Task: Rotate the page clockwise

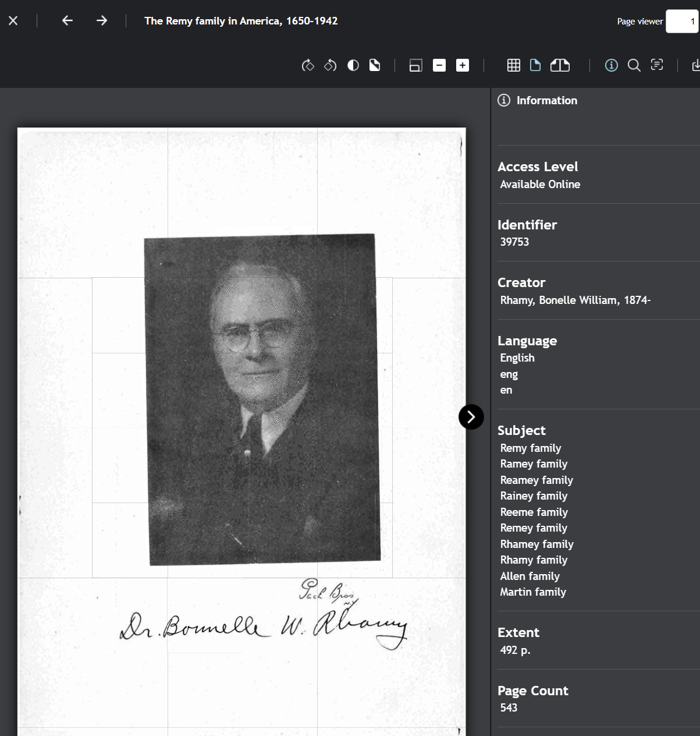Action: coord(308,65)
